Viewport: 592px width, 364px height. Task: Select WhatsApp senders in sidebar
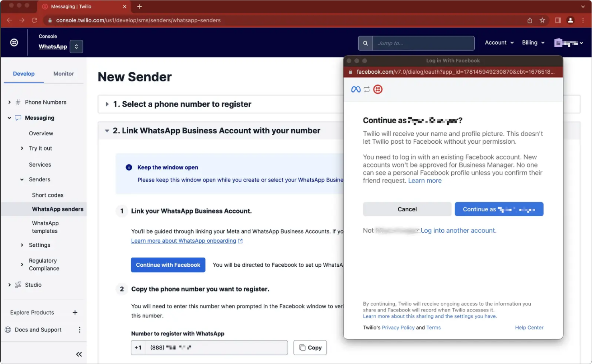point(58,209)
